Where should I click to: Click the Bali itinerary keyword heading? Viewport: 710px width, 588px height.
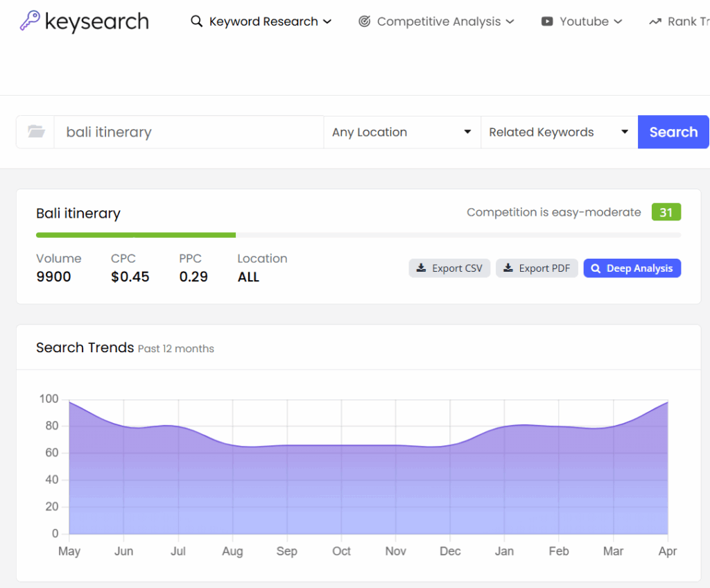click(x=78, y=213)
